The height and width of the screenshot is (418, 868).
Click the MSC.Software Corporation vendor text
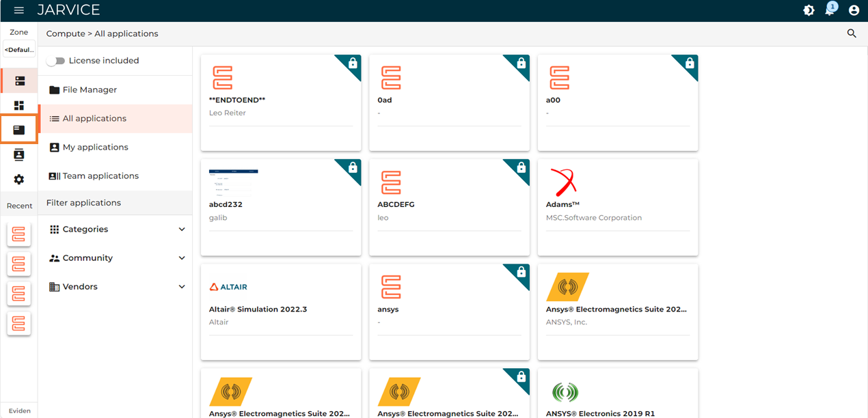pos(594,218)
